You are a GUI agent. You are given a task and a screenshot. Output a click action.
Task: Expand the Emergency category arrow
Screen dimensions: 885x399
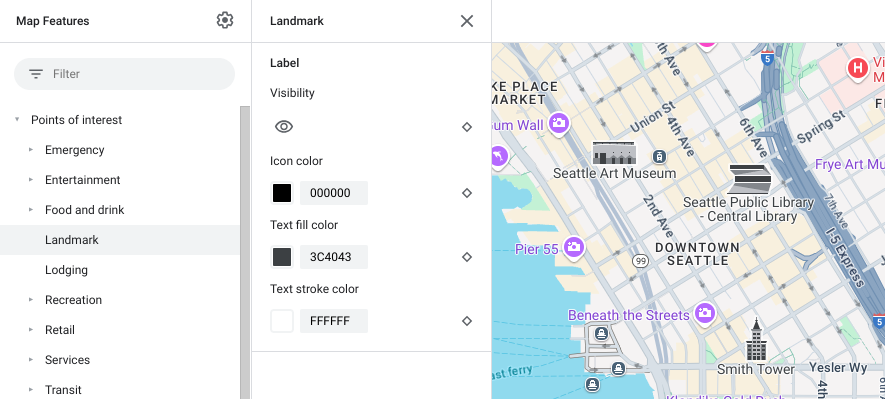(x=31, y=150)
